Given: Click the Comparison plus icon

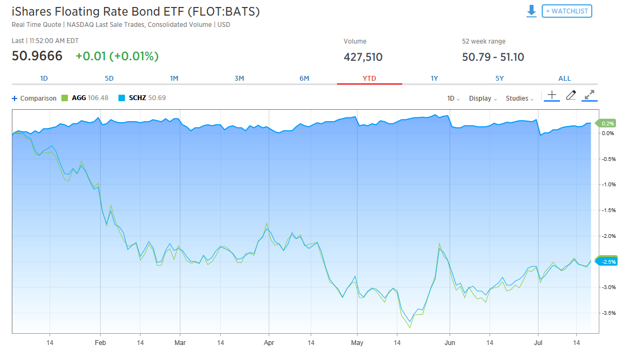Looking at the screenshot, I should [x=13, y=98].
